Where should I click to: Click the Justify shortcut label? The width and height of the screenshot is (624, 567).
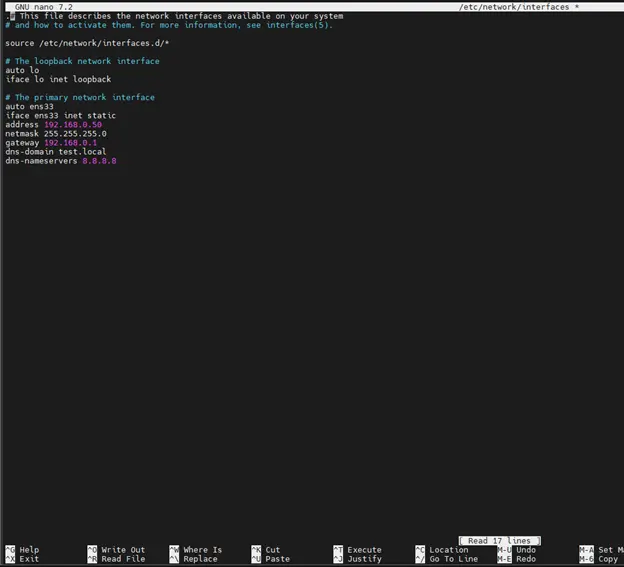point(364,559)
